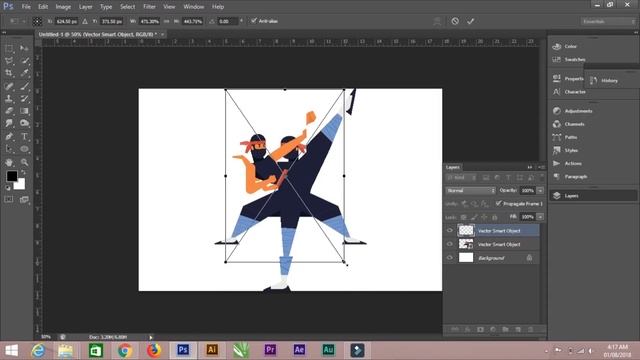
Task: Swap foreground and background colors arrow
Action: [23, 173]
